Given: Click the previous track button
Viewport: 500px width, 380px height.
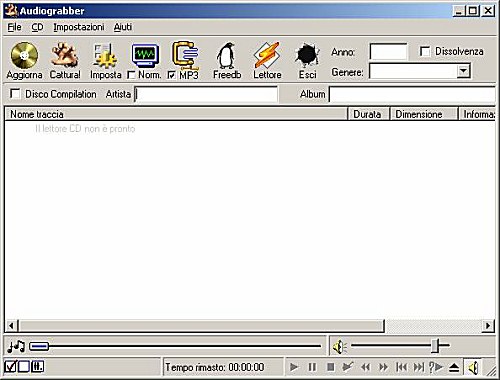Looking at the screenshot, I should click(x=401, y=367).
